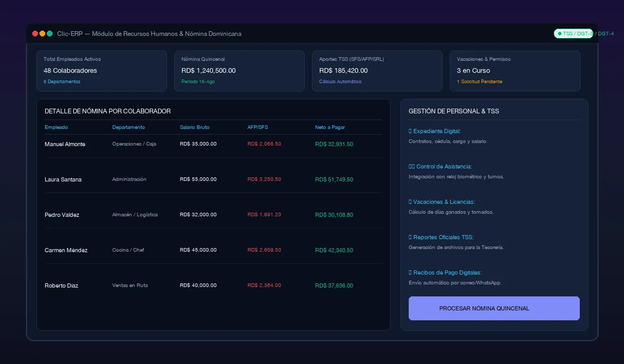Sort by the AFP/SFS column header
Screen dimensions: 624x364
click(x=258, y=127)
